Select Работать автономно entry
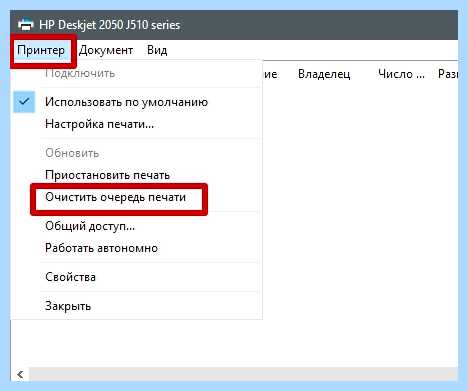The width and height of the screenshot is (468, 391). tap(101, 248)
